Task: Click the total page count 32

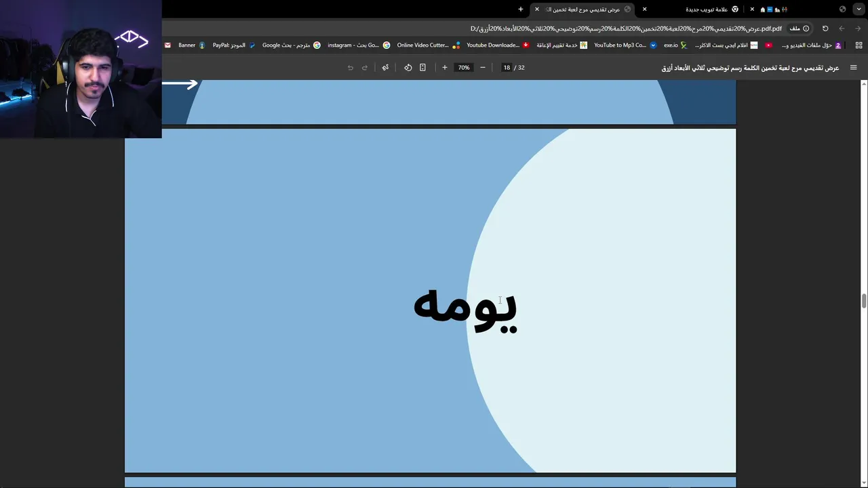Action: (x=521, y=68)
